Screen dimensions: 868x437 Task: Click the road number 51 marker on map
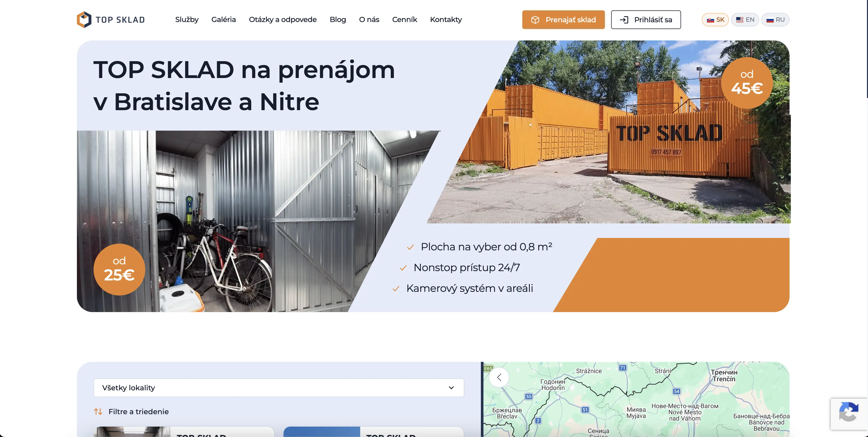(x=585, y=410)
